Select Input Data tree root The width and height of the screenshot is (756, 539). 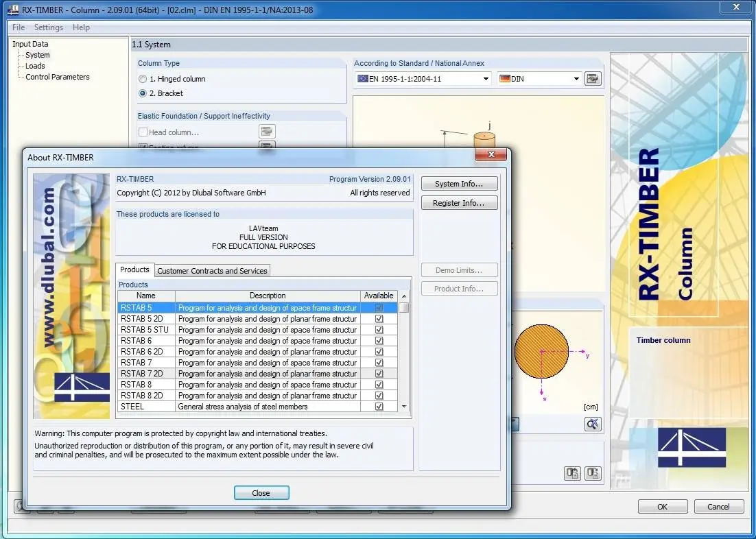coord(30,44)
